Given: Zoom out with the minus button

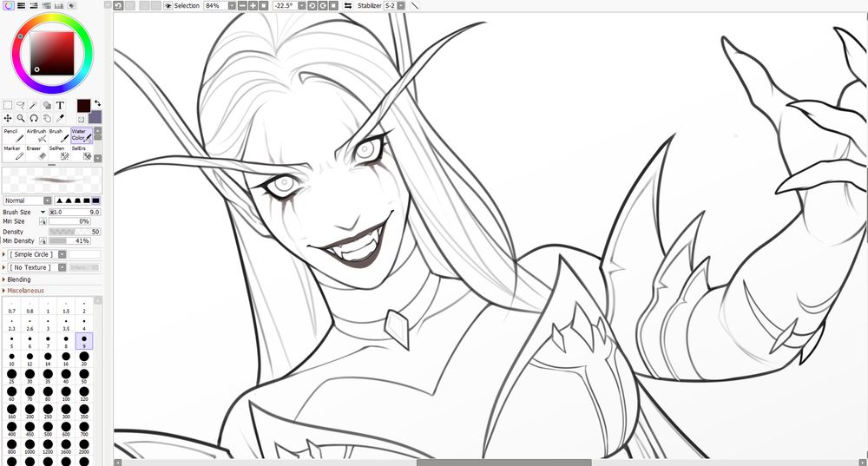Looking at the screenshot, I should pos(242,5).
